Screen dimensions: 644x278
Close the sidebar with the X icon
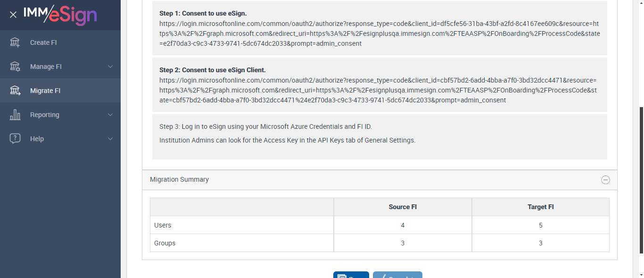13,15
